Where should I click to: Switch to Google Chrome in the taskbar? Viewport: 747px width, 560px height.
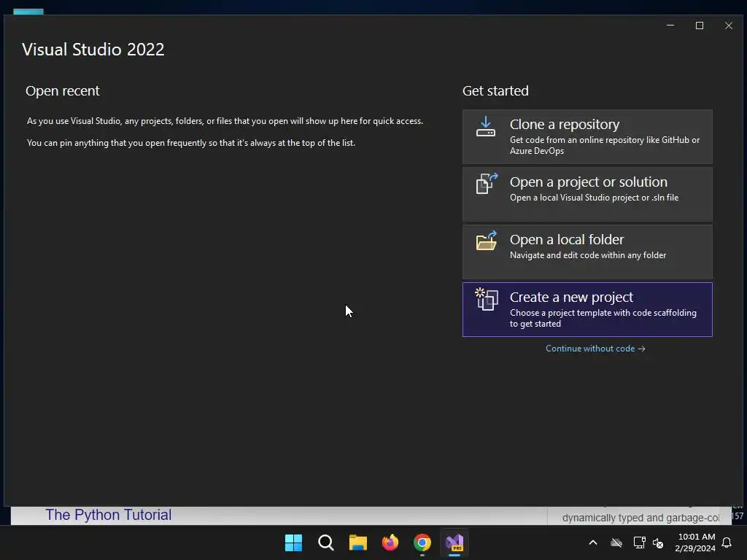coord(422,542)
